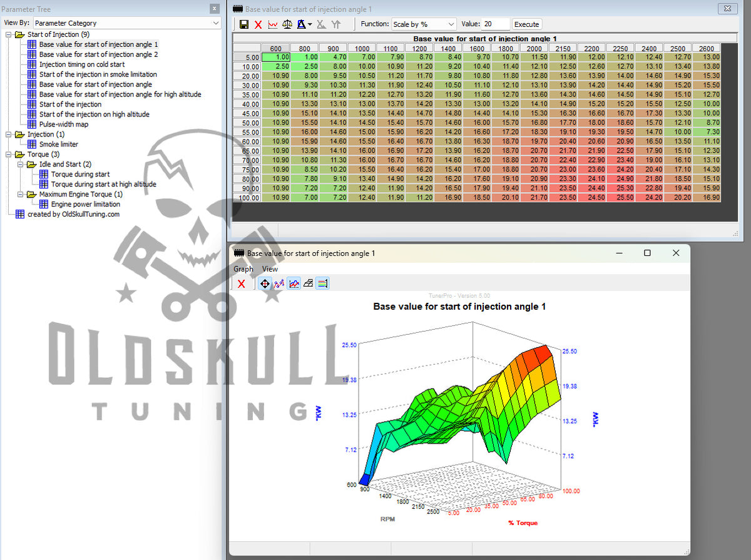Select Pulse-width map item
Viewport: 751px width, 560px height.
64,125
